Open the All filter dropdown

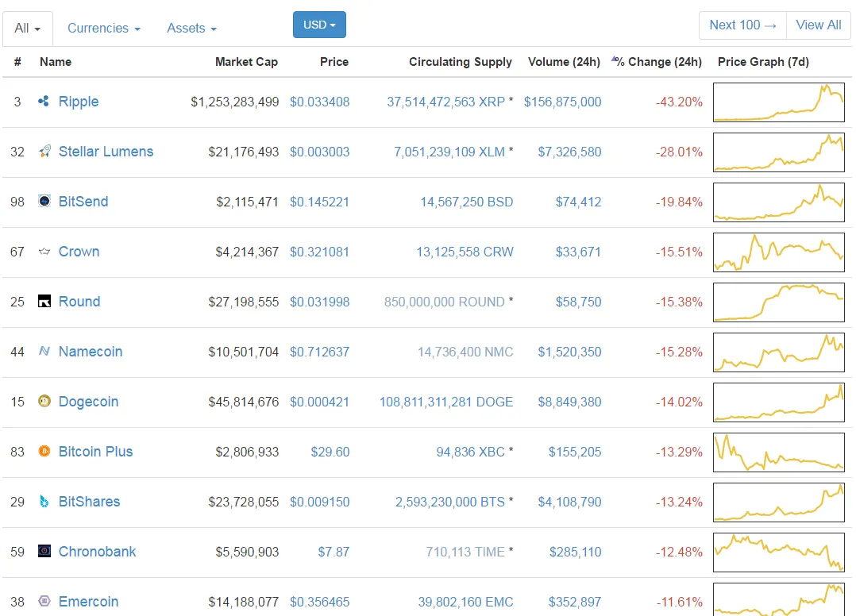pyautogui.click(x=27, y=29)
